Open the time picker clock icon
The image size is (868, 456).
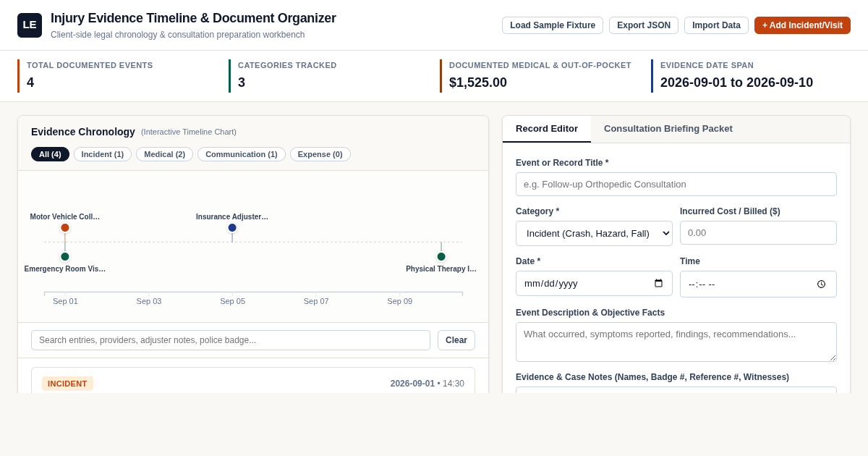point(821,284)
